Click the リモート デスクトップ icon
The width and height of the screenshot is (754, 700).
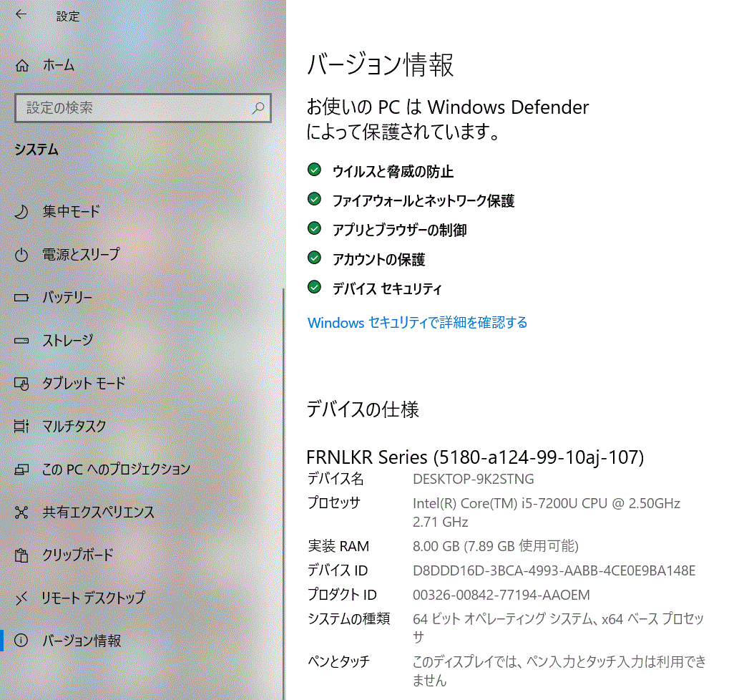(21, 598)
